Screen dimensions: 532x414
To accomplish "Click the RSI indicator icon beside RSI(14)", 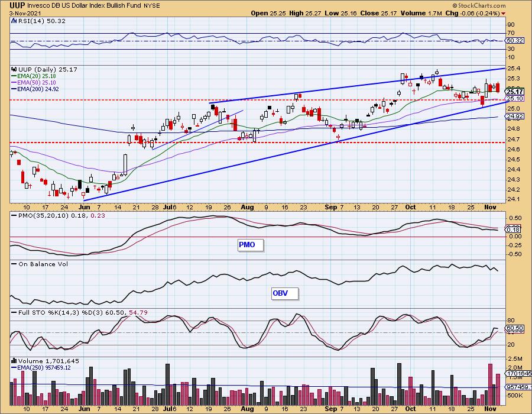I will coord(14,21).
